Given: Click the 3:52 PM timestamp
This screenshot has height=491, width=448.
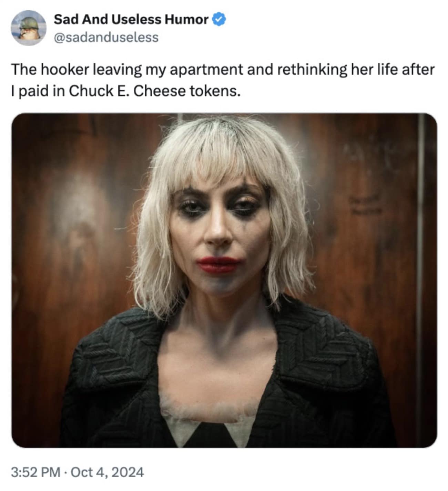Looking at the screenshot, I should pos(35,472).
